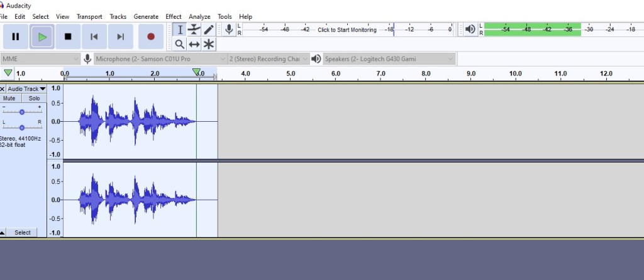Viewport: 644px width, 280px height.
Task: Select the Envelope tool
Action: pos(194,30)
